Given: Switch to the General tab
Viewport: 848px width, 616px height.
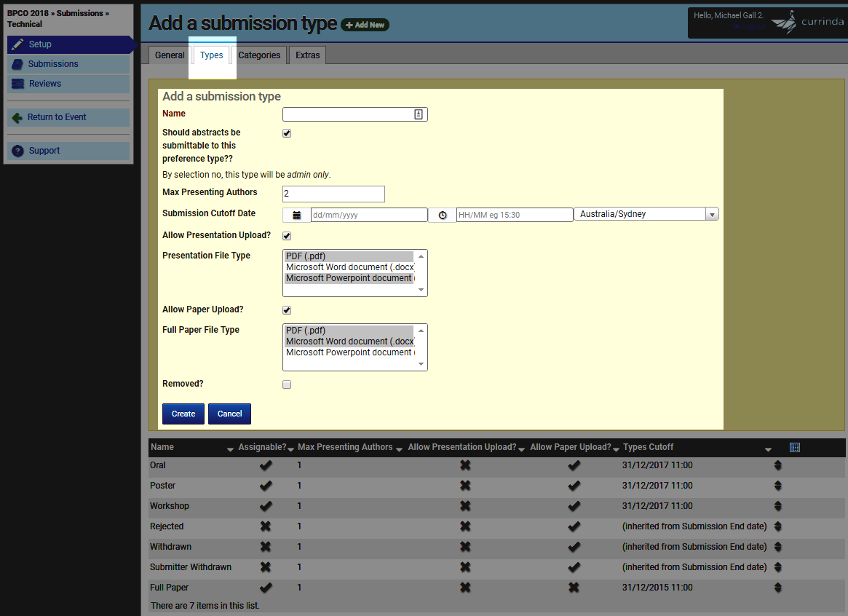Looking at the screenshot, I should 170,55.
